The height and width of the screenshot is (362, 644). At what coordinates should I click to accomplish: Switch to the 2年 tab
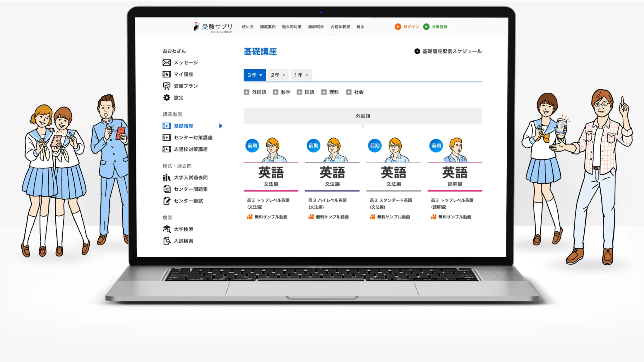[277, 75]
